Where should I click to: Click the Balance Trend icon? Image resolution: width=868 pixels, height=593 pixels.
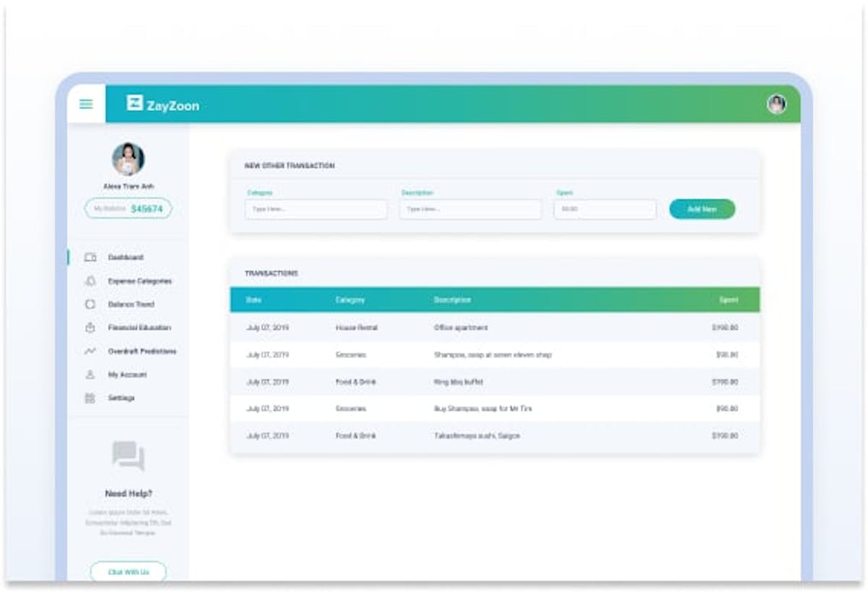coord(90,304)
